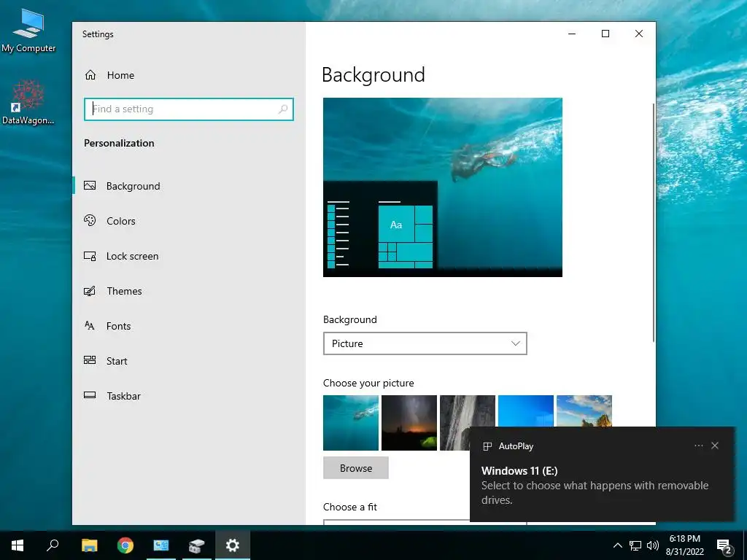Click the search magnifier in Find a setting

283,109
